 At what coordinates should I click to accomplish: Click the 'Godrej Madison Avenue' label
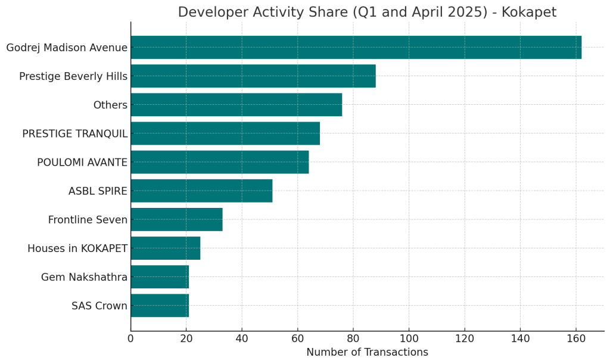[67, 48]
